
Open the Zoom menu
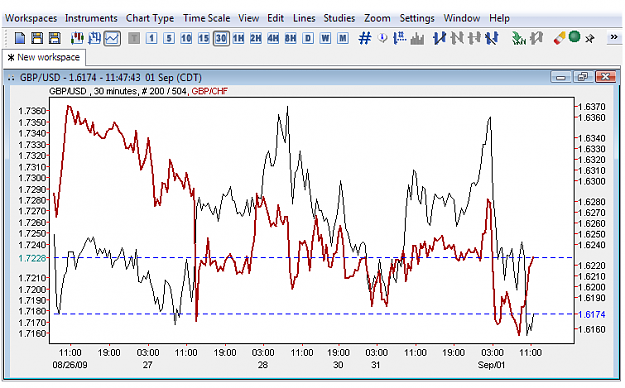click(x=377, y=18)
